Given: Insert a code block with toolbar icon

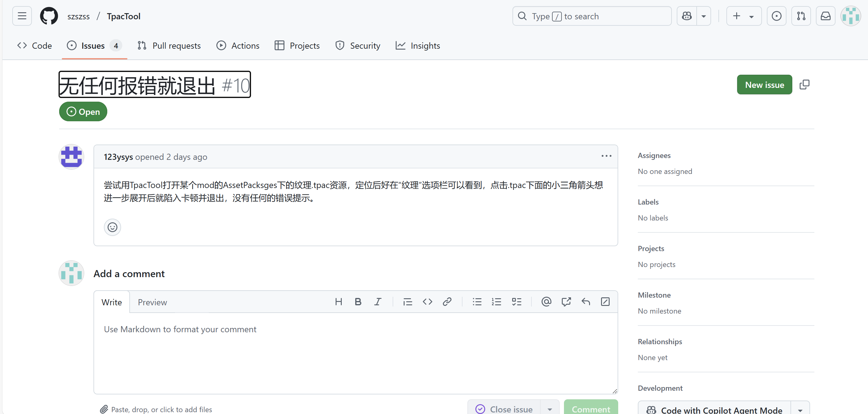Looking at the screenshot, I should pyautogui.click(x=427, y=302).
